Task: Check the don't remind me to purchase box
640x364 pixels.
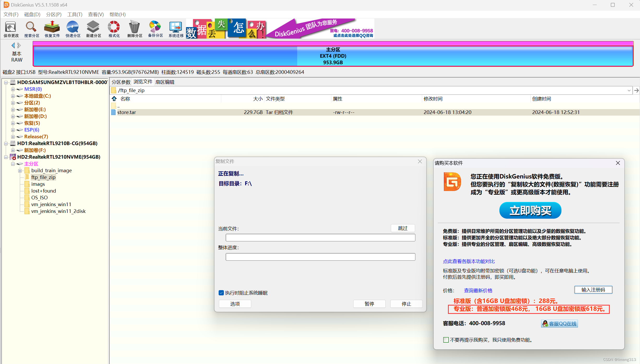Action: tap(446, 340)
